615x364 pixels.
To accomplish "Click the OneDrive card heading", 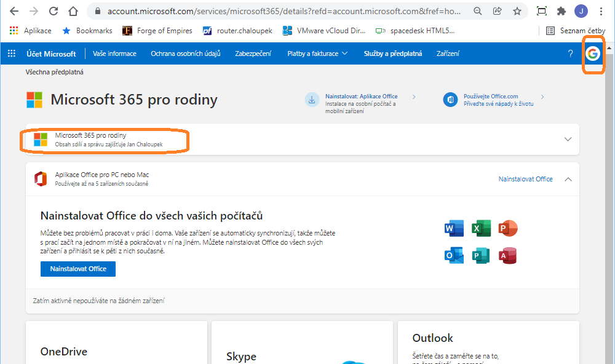I will 64,352.
